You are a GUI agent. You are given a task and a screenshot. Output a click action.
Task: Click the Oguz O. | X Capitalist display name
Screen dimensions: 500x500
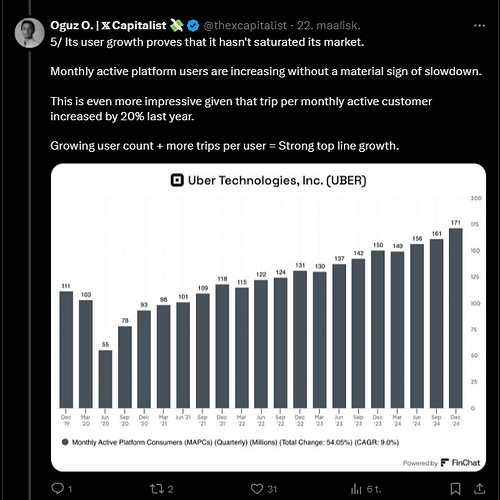click(x=108, y=25)
